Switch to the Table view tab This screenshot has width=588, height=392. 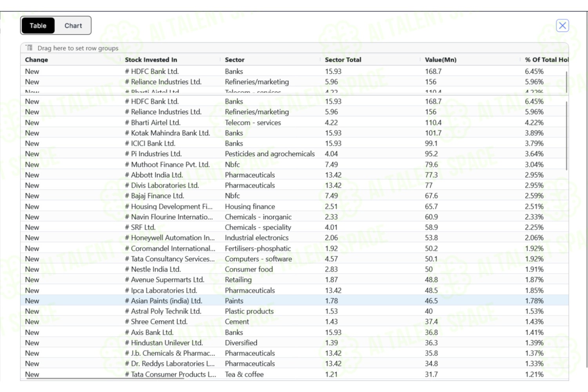pyautogui.click(x=38, y=25)
